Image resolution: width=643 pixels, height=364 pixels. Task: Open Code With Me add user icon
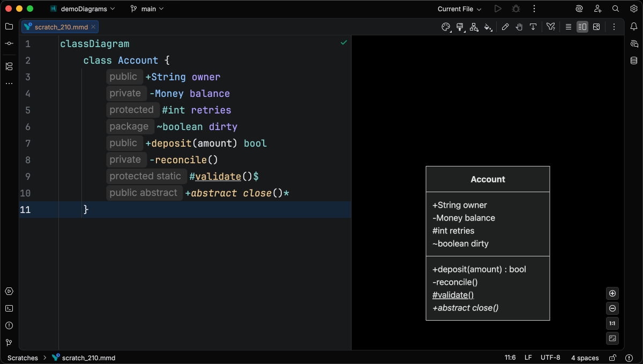tap(597, 9)
